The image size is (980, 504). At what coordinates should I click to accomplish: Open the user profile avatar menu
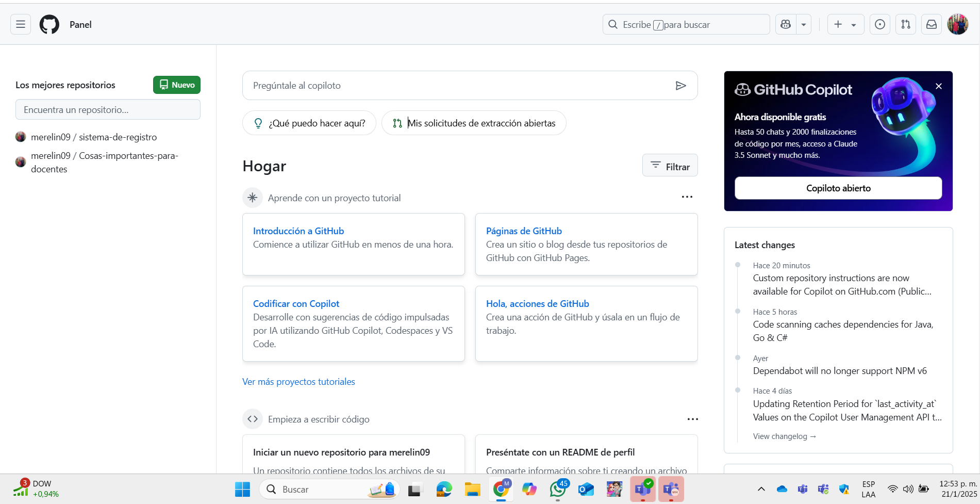pyautogui.click(x=958, y=24)
